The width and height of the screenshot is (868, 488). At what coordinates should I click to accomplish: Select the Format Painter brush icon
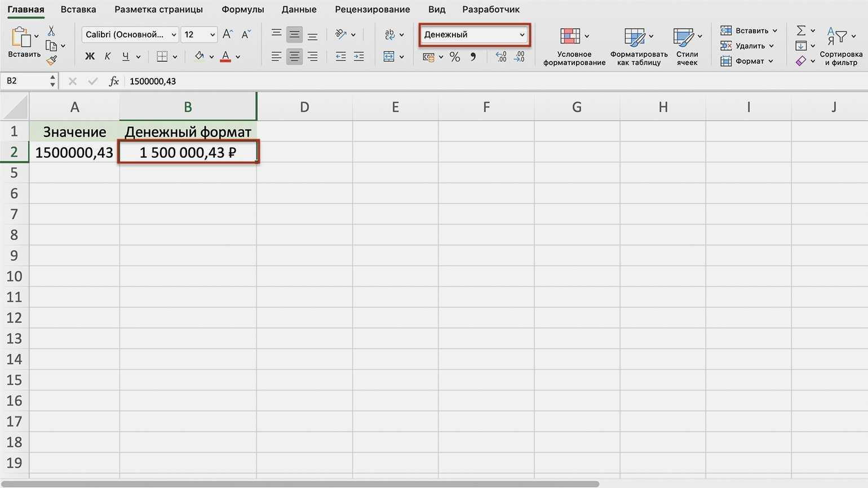52,60
